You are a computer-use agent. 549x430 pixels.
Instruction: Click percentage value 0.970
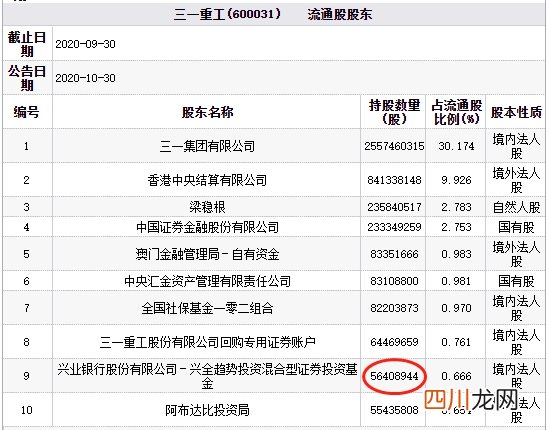(456, 308)
